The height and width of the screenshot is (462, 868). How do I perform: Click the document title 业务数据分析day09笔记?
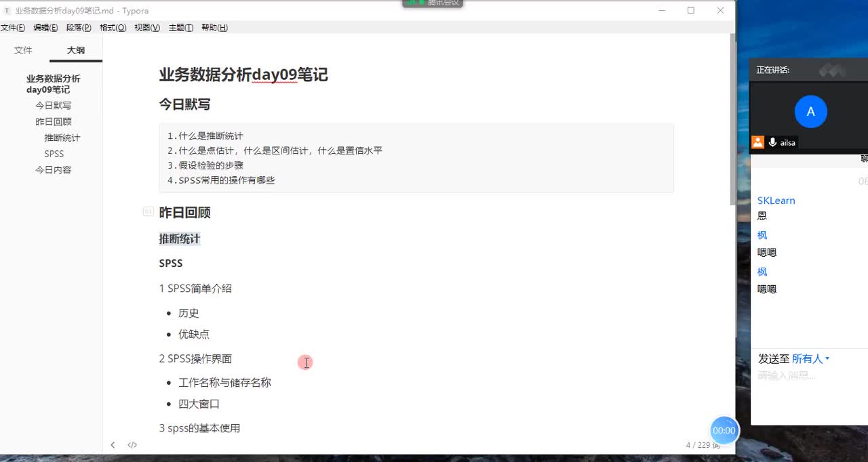tap(243, 75)
